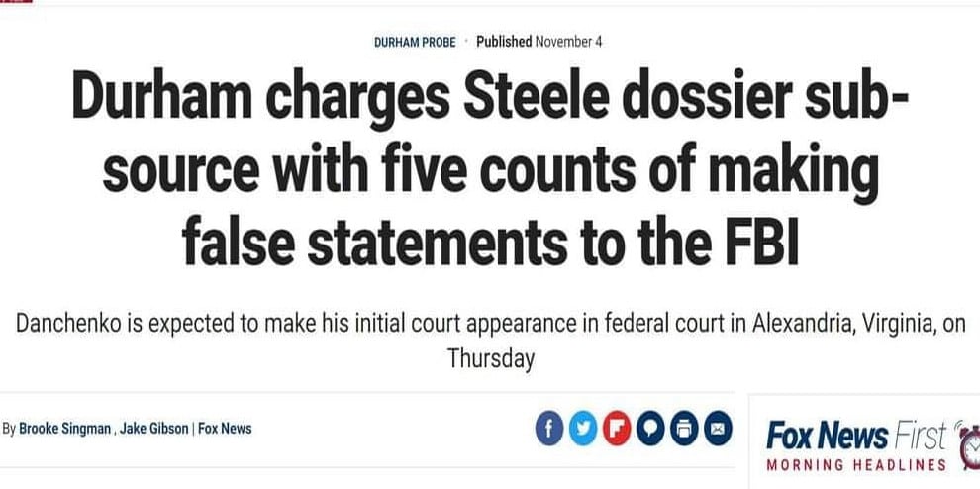The width and height of the screenshot is (980, 489).
Task: Open Jake Gibson author page
Action: coord(154,429)
